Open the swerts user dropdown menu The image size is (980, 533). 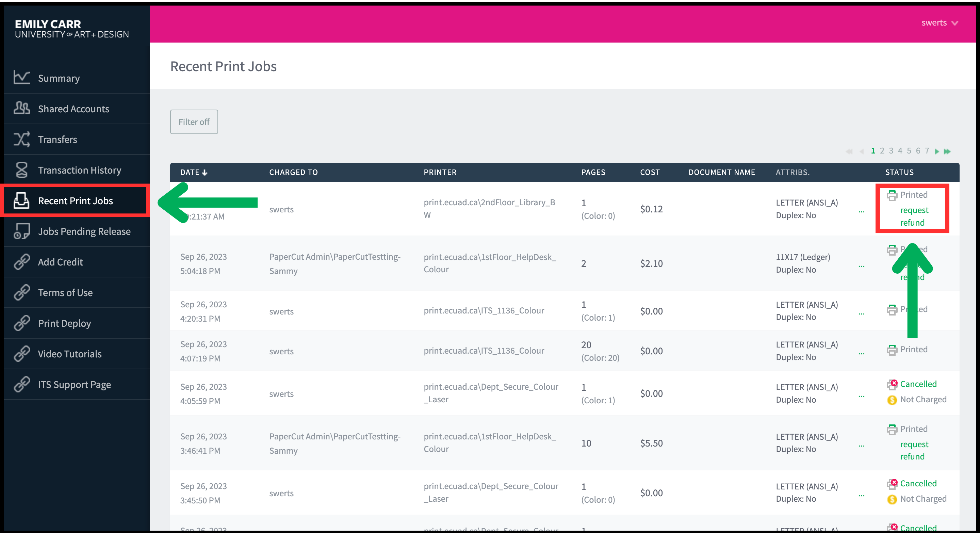[x=939, y=23]
